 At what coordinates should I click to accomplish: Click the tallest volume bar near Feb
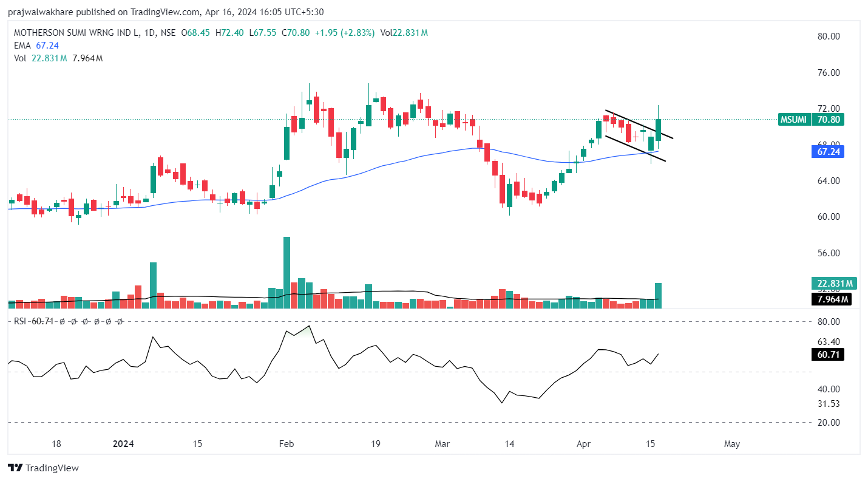287,271
